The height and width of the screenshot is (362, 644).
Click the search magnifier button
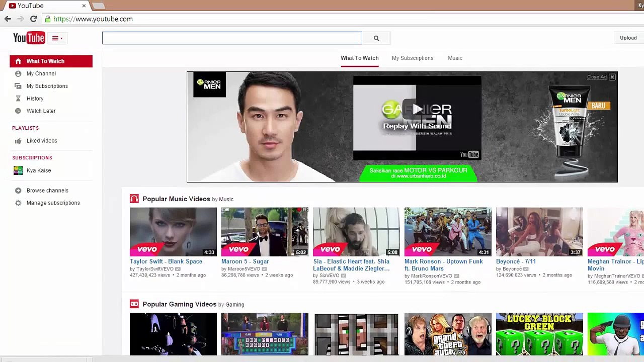pos(376,38)
